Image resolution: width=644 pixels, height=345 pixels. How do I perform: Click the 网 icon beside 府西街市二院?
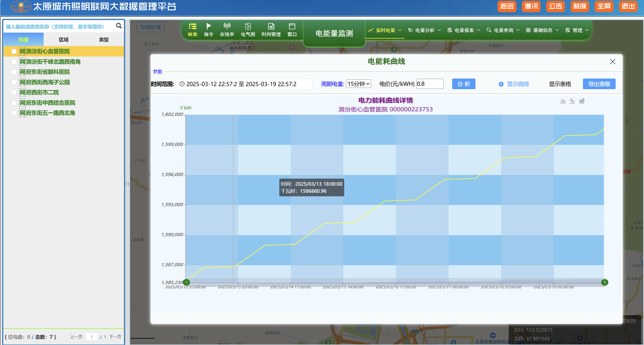click(x=22, y=92)
